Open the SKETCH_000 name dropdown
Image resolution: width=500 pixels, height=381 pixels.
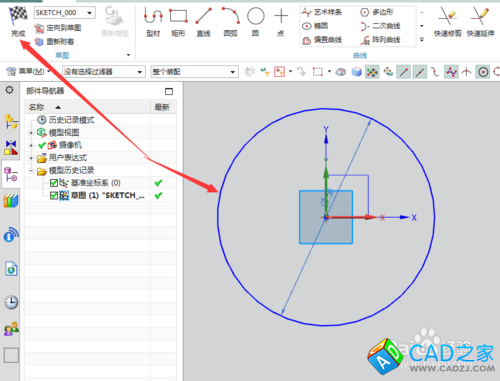(89, 13)
